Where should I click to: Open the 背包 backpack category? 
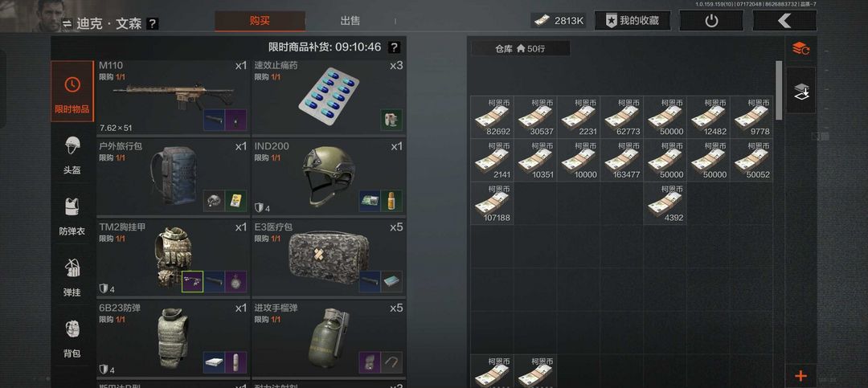coord(72,338)
